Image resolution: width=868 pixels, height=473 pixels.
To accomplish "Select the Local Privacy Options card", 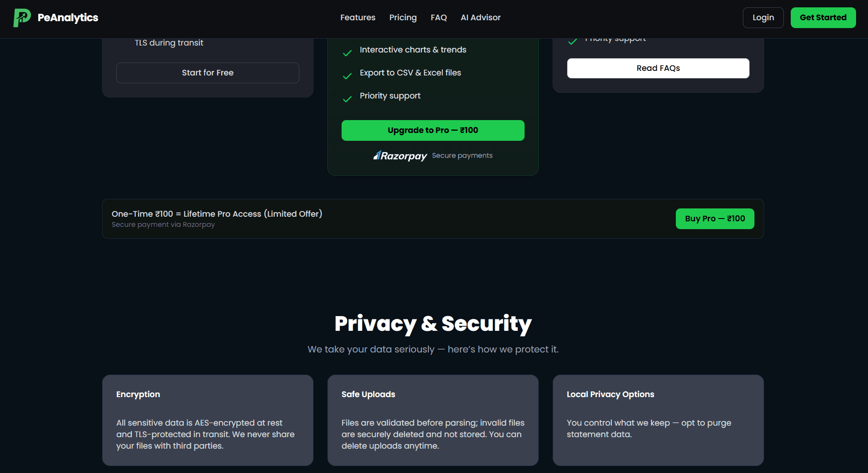I will pyautogui.click(x=658, y=420).
